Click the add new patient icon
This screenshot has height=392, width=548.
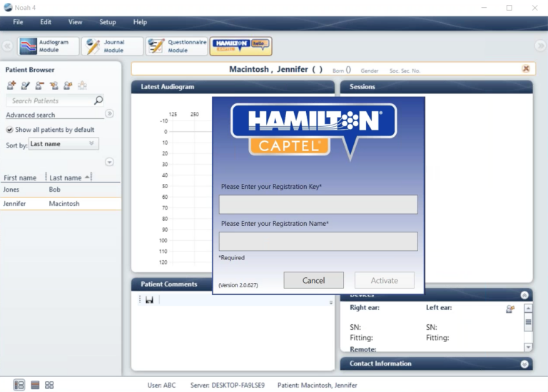(x=11, y=86)
